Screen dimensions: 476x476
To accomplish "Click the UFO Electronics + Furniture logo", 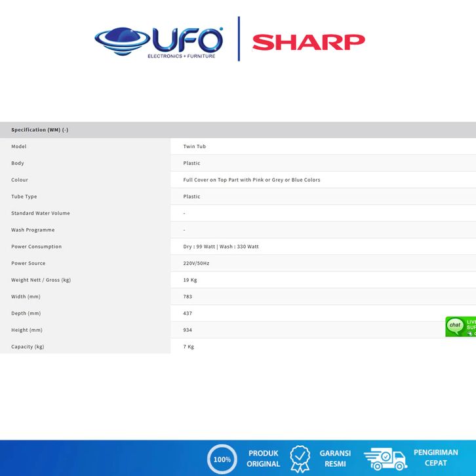I will pyautogui.click(x=159, y=42).
